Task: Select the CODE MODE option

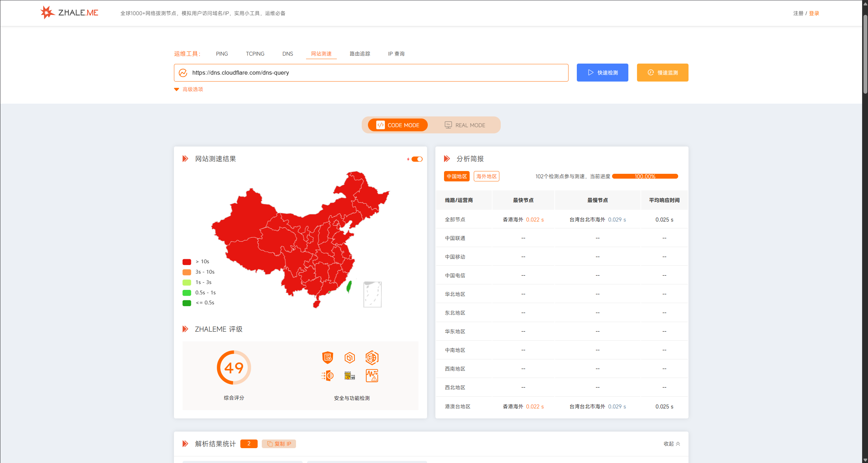Action: 398,125
